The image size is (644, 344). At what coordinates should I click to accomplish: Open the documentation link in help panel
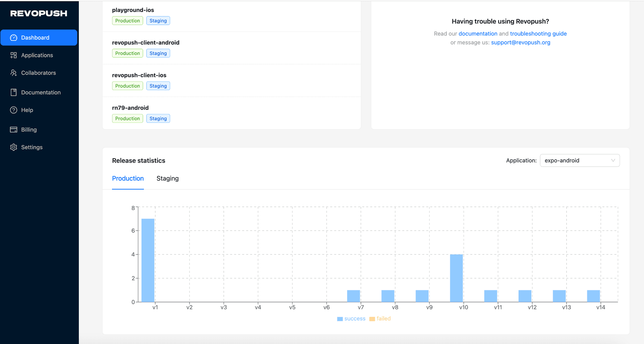pos(478,34)
